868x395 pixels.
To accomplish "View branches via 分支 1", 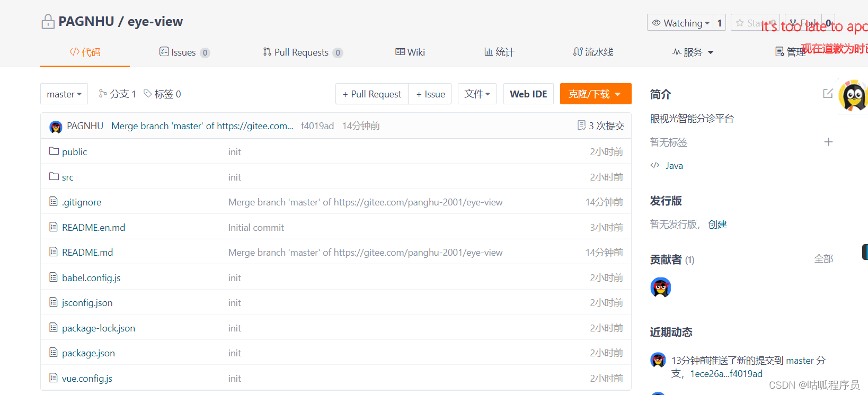I will click(x=118, y=94).
